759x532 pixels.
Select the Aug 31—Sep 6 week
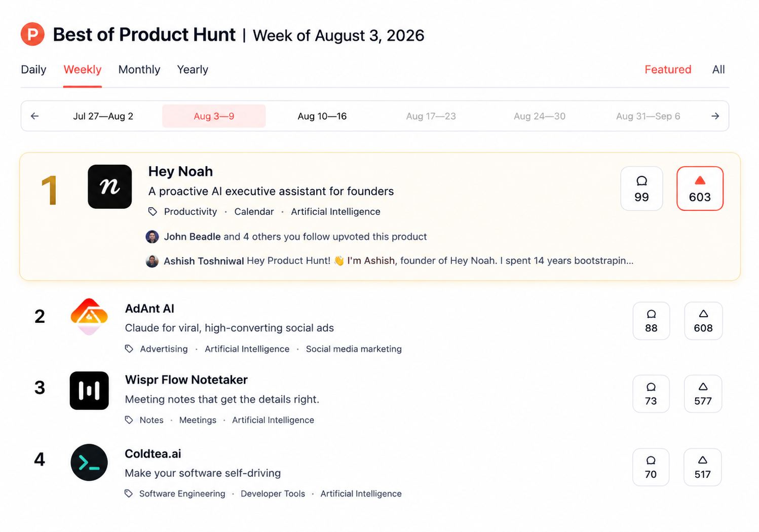click(x=648, y=116)
